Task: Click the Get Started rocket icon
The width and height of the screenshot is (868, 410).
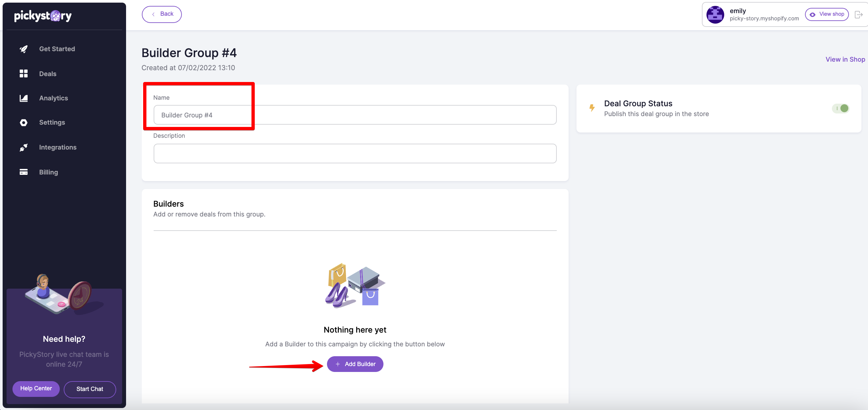Action: tap(24, 49)
